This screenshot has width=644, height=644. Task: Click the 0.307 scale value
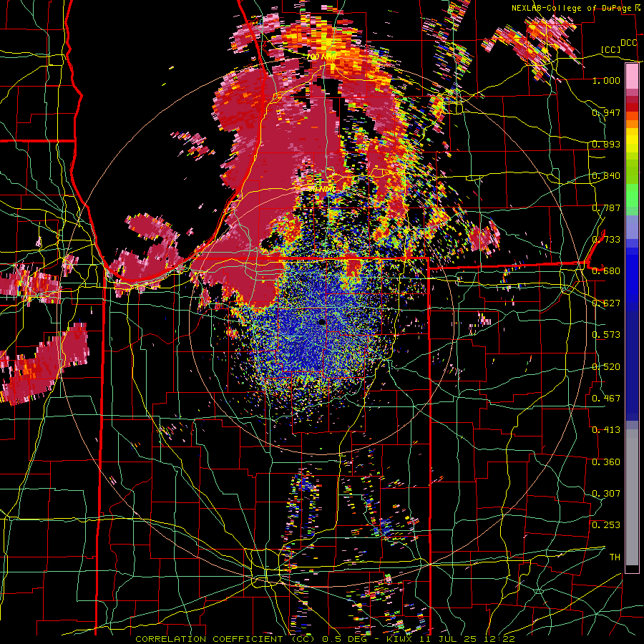tap(606, 493)
